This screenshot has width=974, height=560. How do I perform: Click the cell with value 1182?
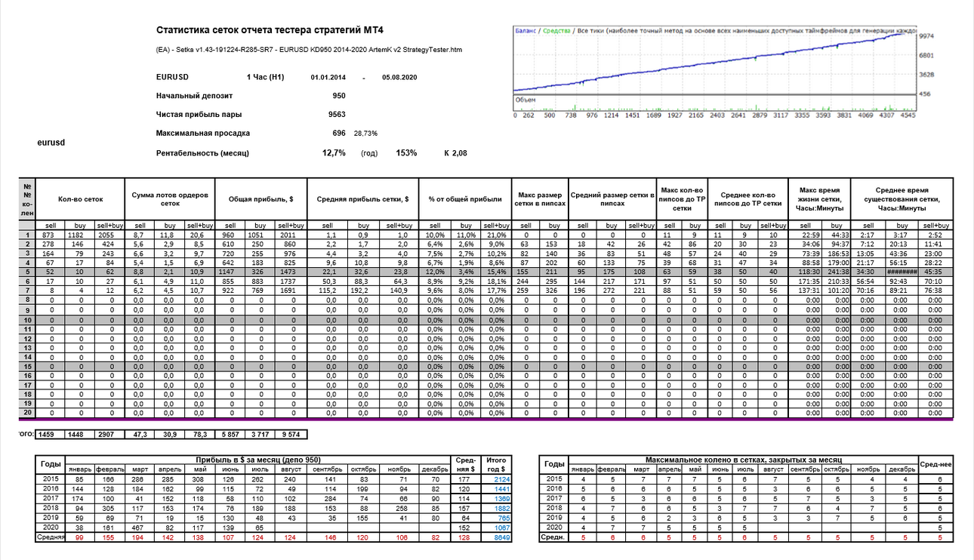(80, 235)
